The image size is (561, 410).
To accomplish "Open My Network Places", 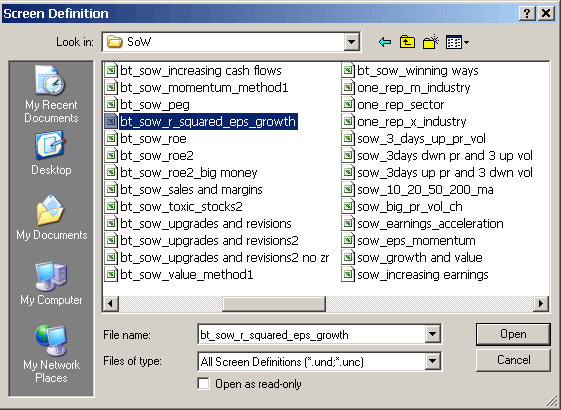I will tap(52, 354).
